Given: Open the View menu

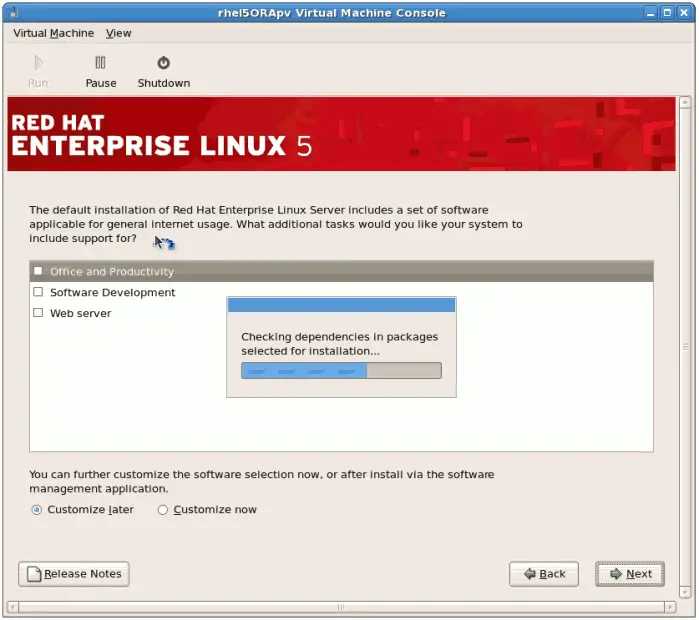Looking at the screenshot, I should click(x=119, y=33).
